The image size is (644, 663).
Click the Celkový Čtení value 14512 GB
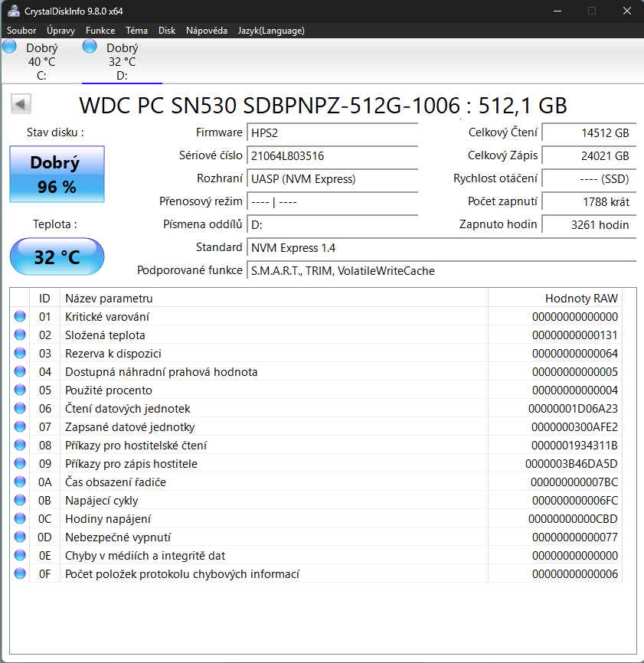[x=589, y=132]
